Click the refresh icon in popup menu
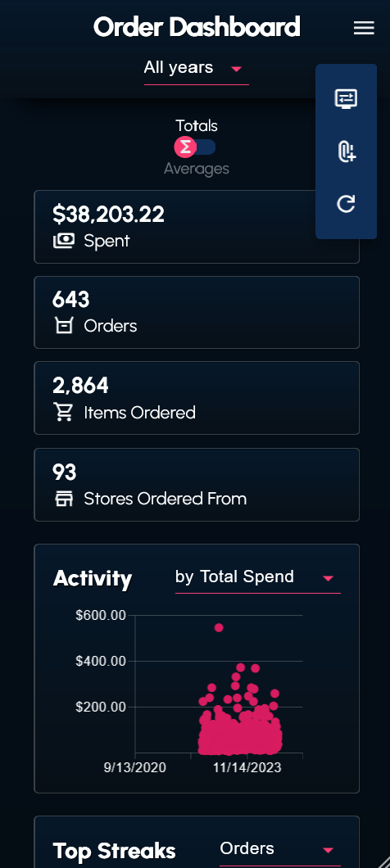The image size is (390, 868). [347, 204]
